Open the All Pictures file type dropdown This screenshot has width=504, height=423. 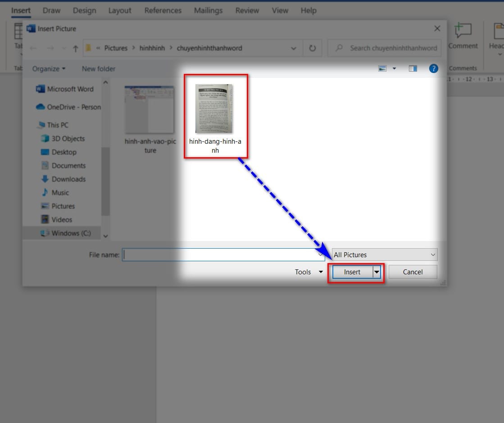point(385,255)
